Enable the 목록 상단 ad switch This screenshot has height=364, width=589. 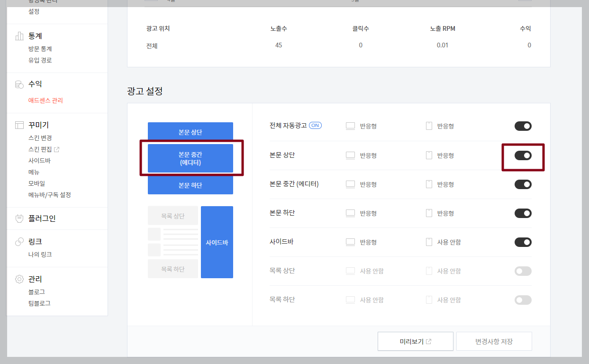coord(523,271)
